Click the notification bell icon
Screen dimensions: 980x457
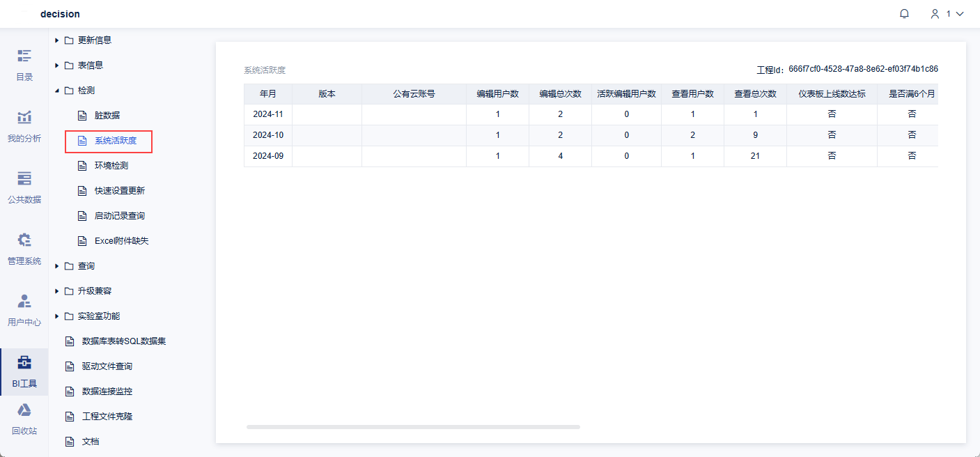[x=904, y=14]
